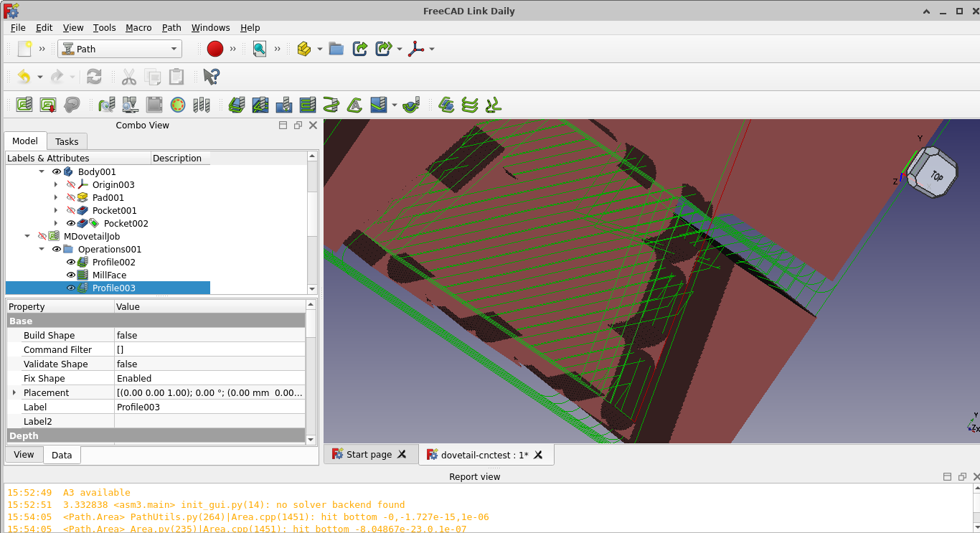Click the Drilling operation icon

284,105
